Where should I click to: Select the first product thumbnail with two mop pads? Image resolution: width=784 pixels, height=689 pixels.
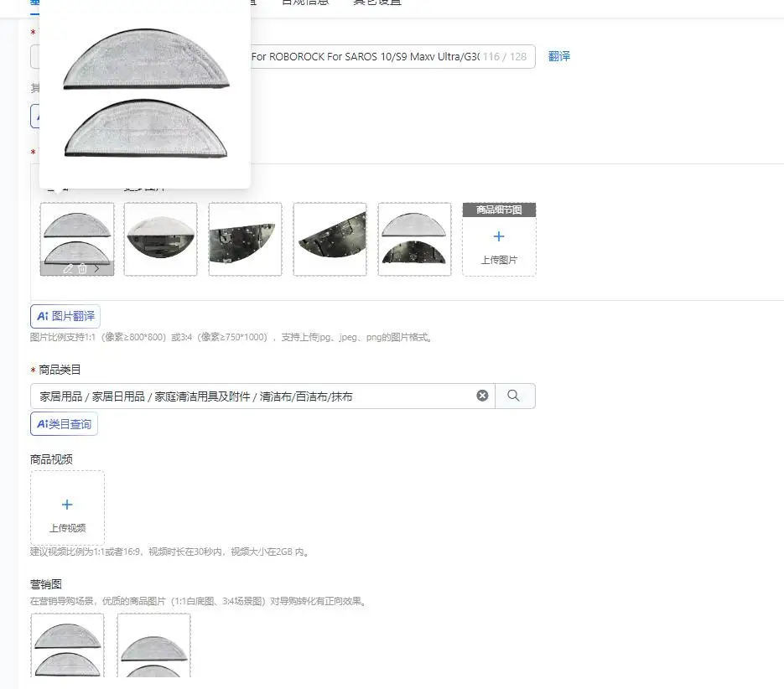(x=77, y=239)
